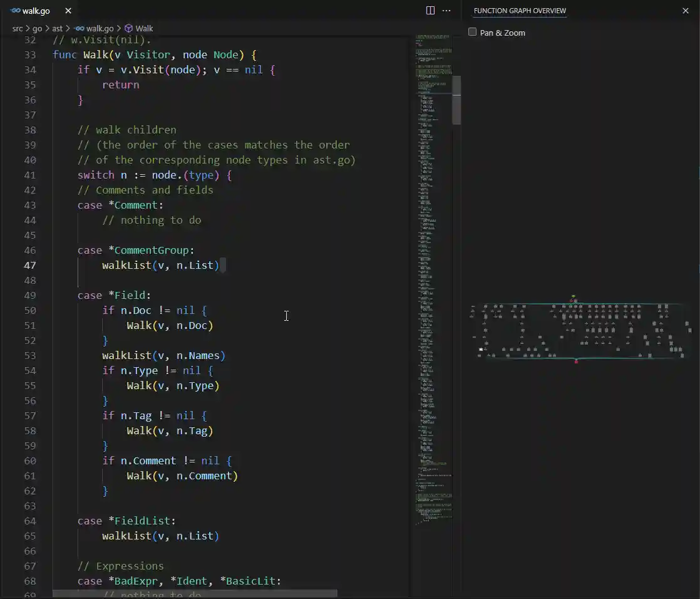Click the Go icon beside walk.go in breadcrumbs

(x=79, y=28)
